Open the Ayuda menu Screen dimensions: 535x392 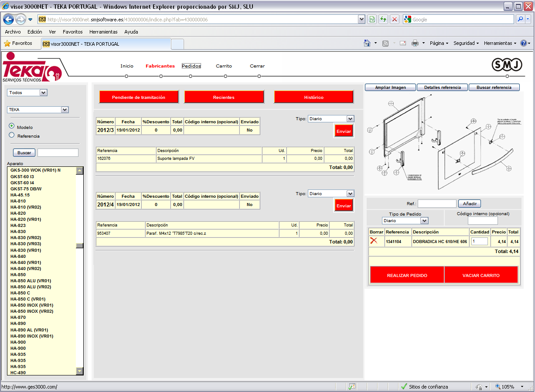[131, 32]
